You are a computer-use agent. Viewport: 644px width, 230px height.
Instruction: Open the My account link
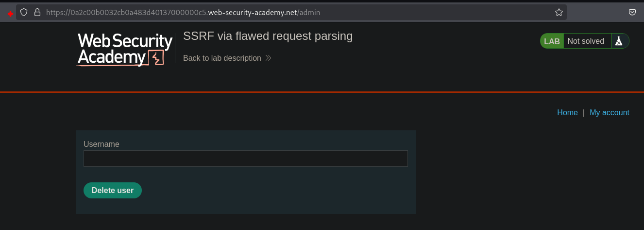click(609, 113)
